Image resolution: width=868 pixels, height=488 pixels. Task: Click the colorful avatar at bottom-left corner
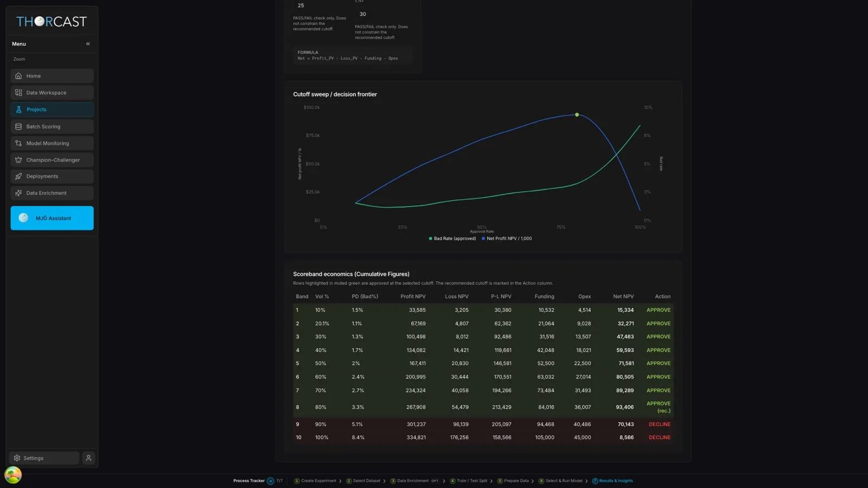(x=13, y=475)
